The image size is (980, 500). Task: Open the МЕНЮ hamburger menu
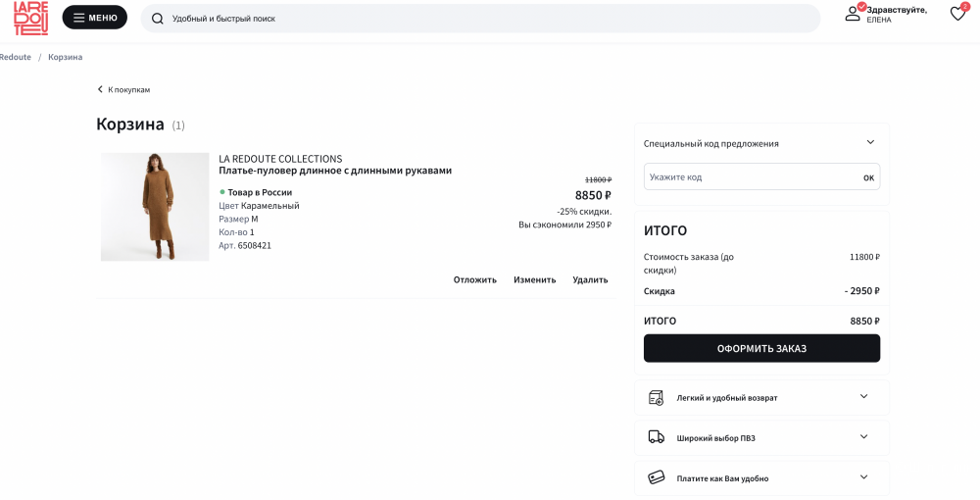pyautogui.click(x=95, y=18)
